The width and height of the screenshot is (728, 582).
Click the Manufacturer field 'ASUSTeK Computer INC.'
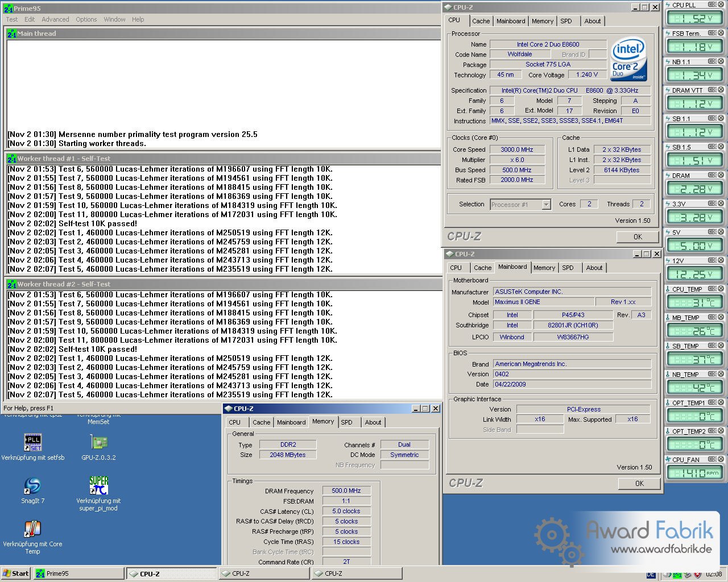click(x=572, y=292)
